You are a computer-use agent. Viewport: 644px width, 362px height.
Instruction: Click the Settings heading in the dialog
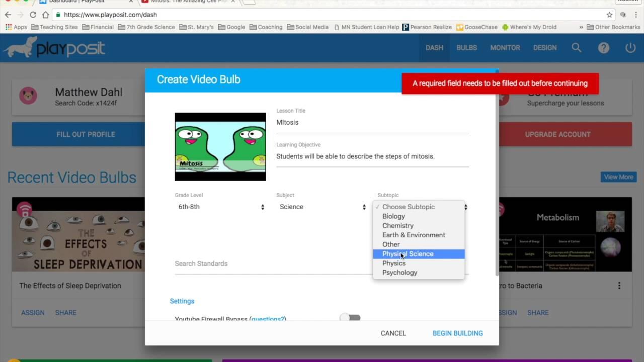182,301
